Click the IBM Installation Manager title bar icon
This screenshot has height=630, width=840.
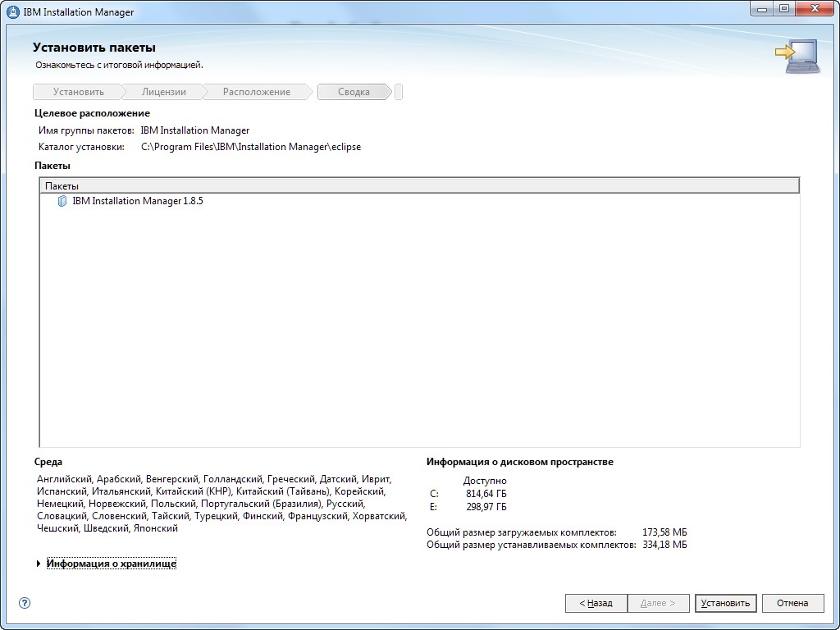tap(13, 11)
